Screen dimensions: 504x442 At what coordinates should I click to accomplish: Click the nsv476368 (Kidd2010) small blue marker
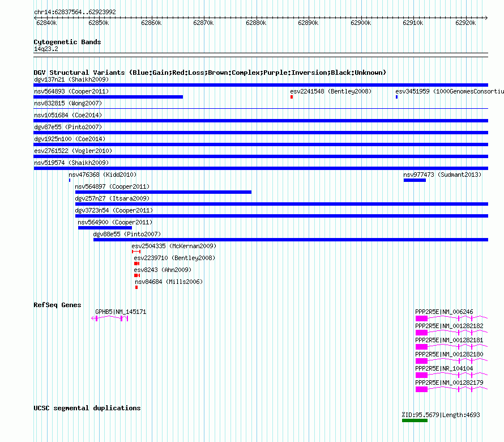70,180
